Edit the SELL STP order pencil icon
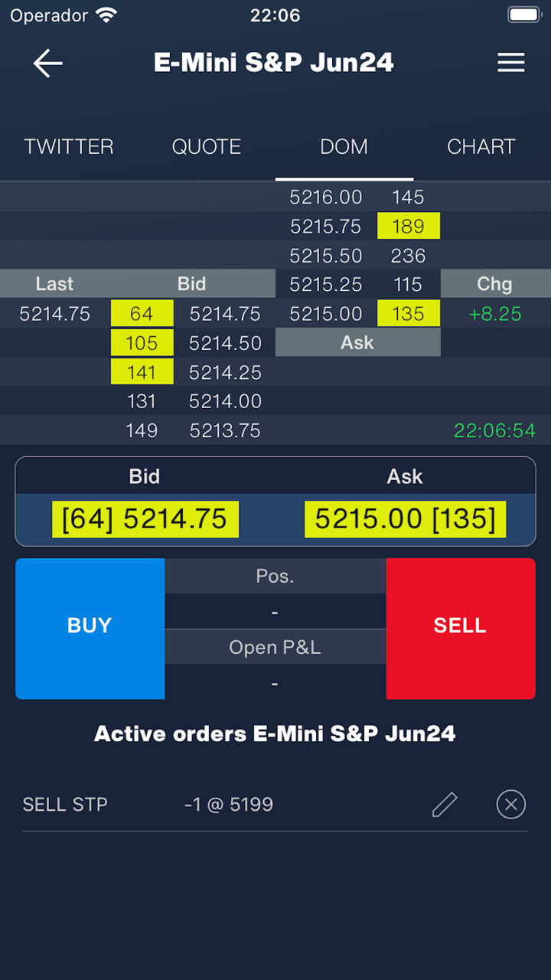This screenshot has width=551, height=980. pyautogui.click(x=445, y=805)
